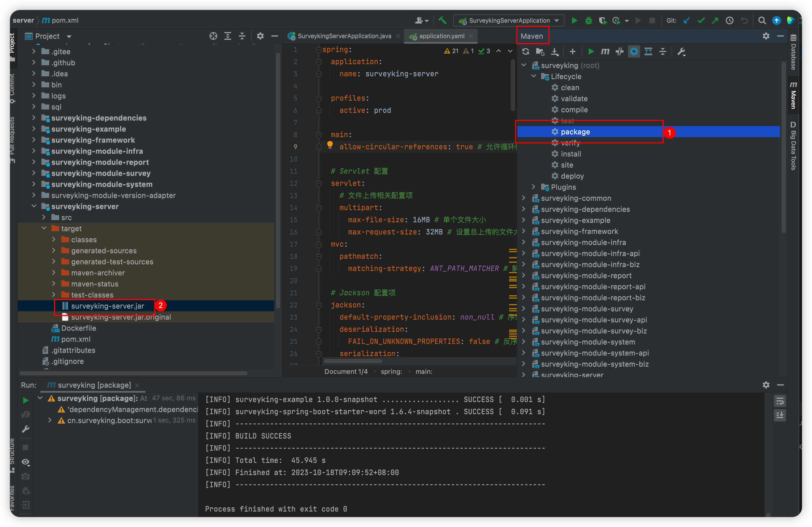Toggle Maven offline mode

(x=619, y=51)
